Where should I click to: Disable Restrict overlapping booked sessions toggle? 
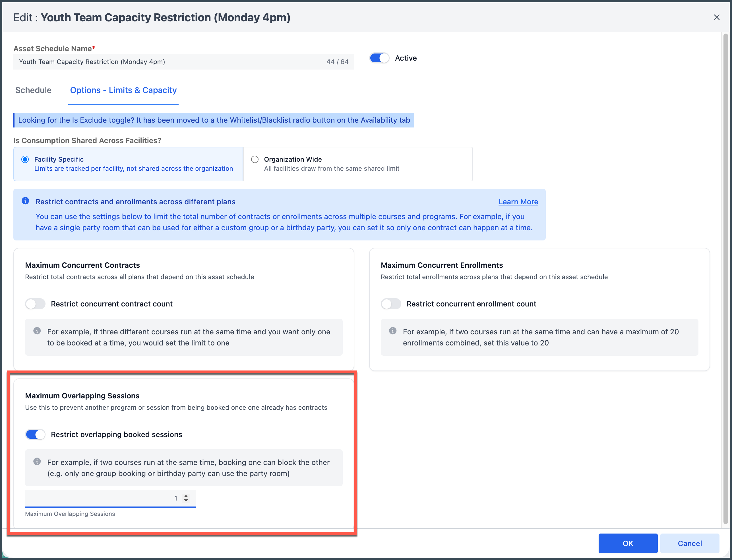click(x=35, y=434)
